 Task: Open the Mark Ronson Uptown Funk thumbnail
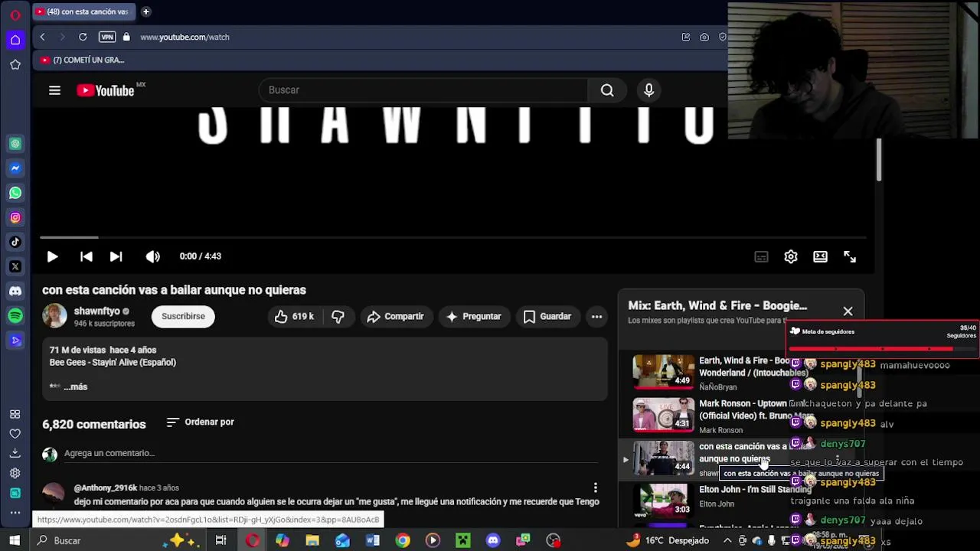click(663, 414)
